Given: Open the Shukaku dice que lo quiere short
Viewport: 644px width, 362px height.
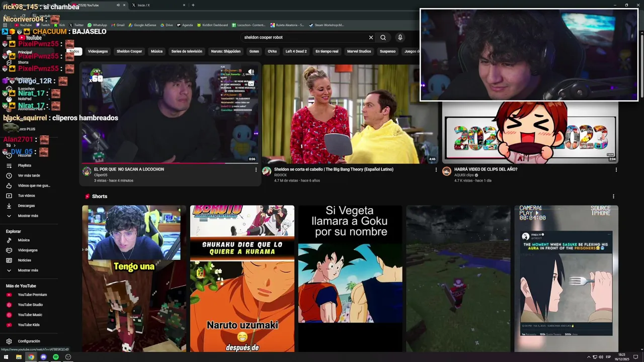Looking at the screenshot, I should click(x=242, y=279).
